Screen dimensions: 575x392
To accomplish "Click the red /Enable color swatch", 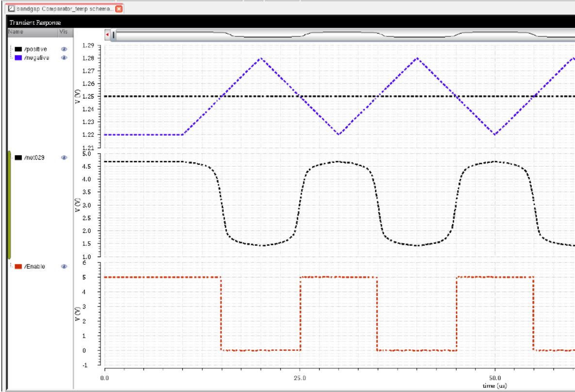I will click(x=18, y=266).
